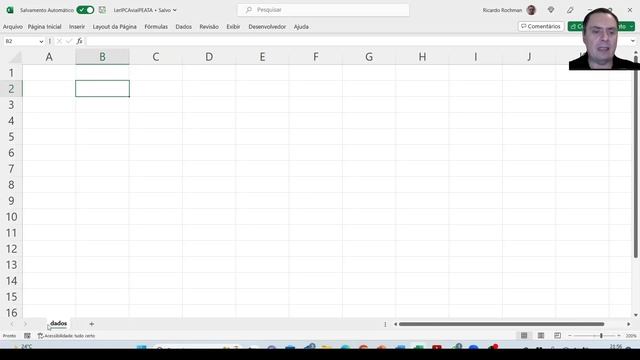The width and height of the screenshot is (640, 360).
Task: Open the Ajuda tab
Action: (x=301, y=27)
